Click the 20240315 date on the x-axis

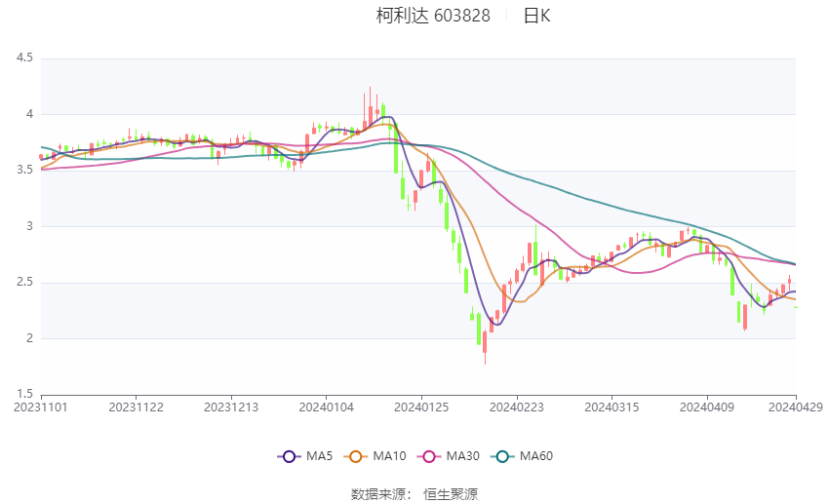point(612,406)
